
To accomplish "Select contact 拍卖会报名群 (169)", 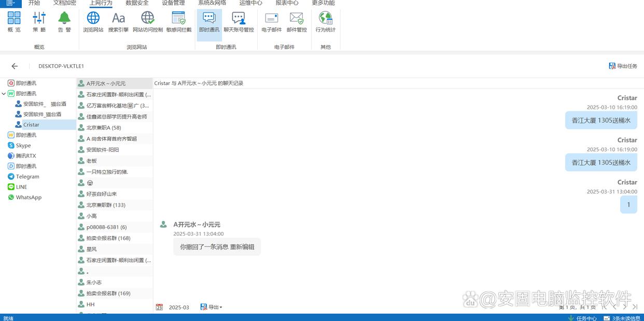I will 115,294.
